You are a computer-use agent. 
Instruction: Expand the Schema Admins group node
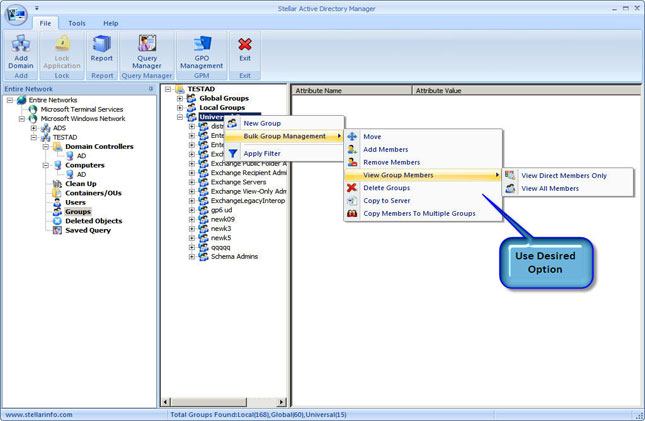192,256
